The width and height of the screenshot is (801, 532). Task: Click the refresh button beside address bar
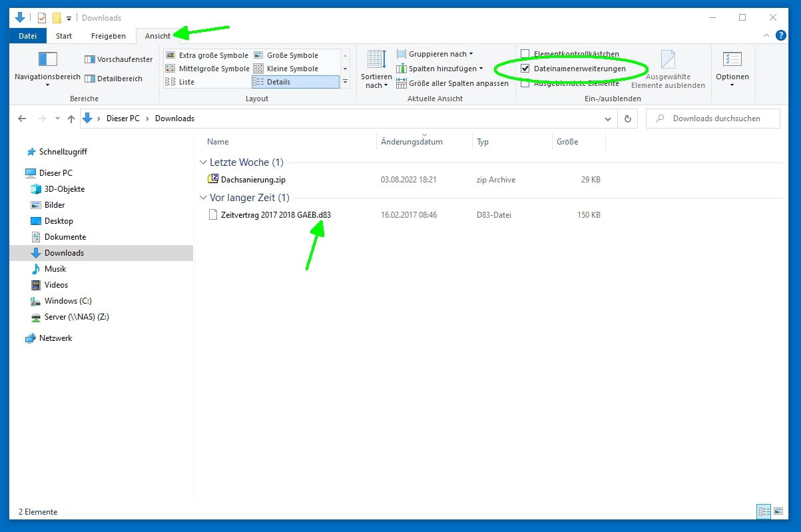[627, 119]
